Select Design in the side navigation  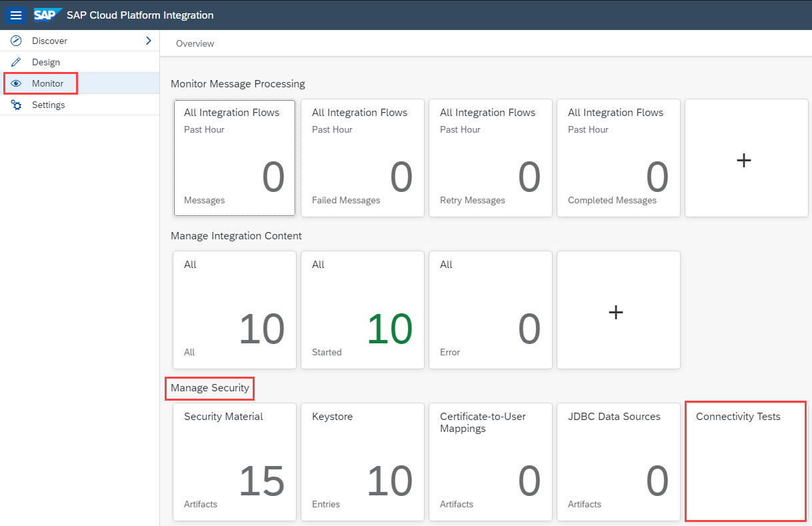(46, 62)
